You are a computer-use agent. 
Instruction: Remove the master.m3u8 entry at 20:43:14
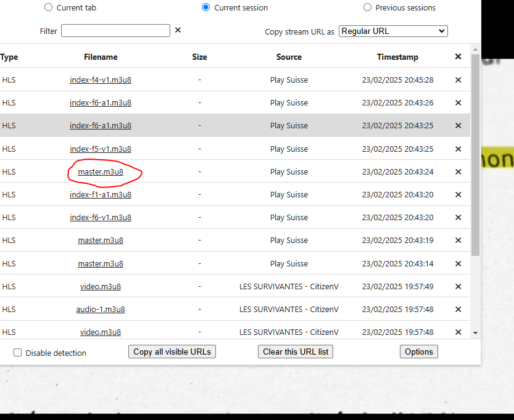pyautogui.click(x=458, y=264)
